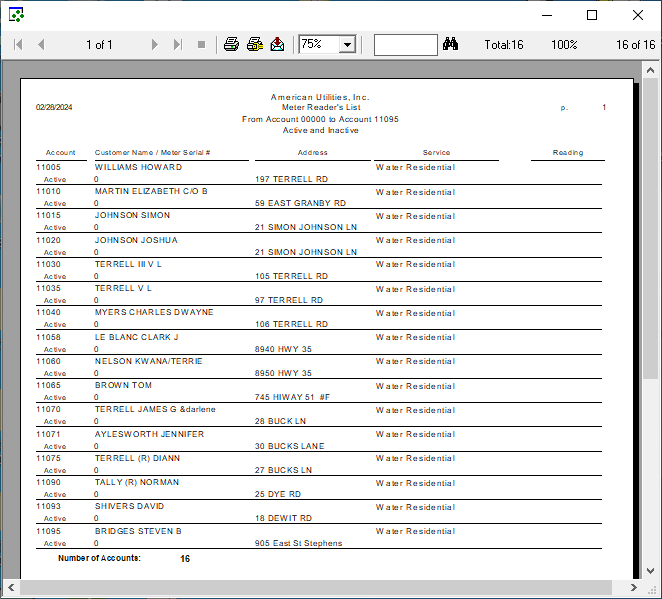The height and width of the screenshot is (599, 662).
Task: Click the address 8950 HWY 35
Action: [283, 373]
